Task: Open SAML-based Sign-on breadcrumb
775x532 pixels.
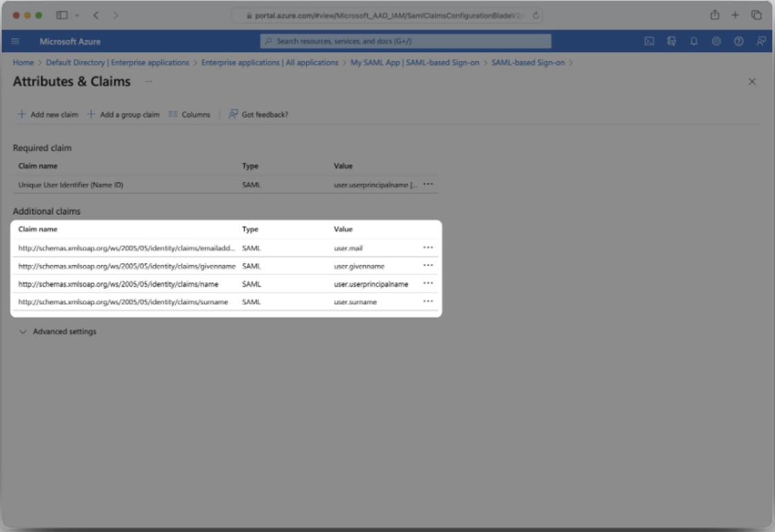Action: tap(528, 62)
